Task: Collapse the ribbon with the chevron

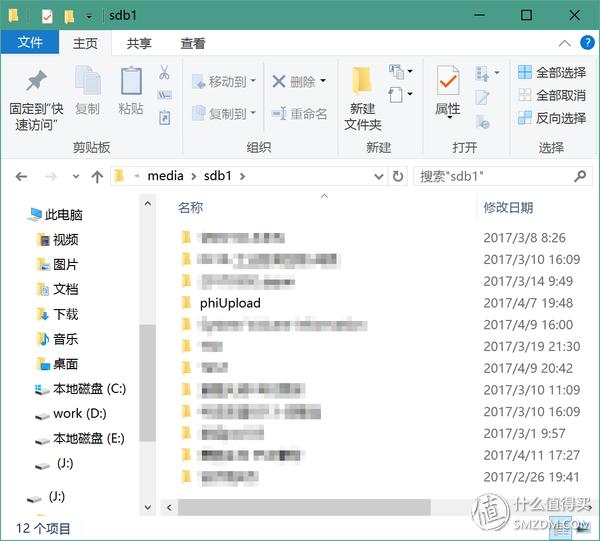Action: (x=564, y=43)
